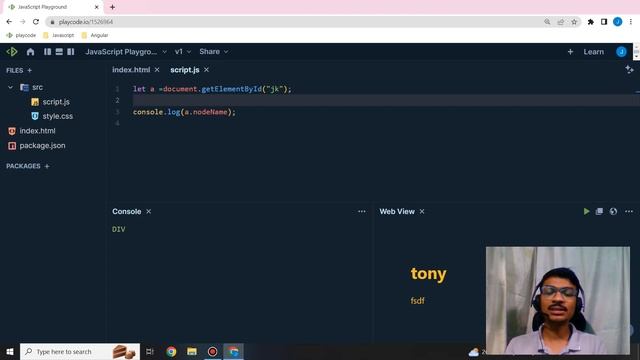Open the Windows Start menu

10,351
